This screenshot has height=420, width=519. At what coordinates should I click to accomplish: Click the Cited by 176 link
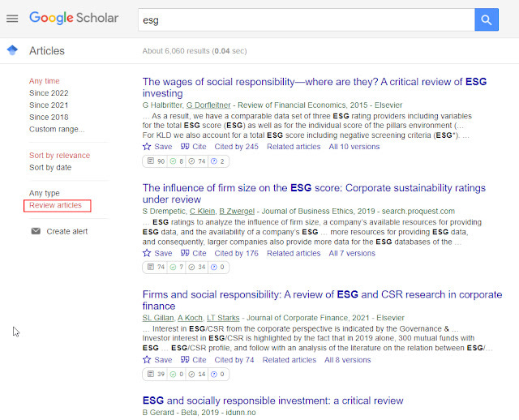(x=236, y=253)
